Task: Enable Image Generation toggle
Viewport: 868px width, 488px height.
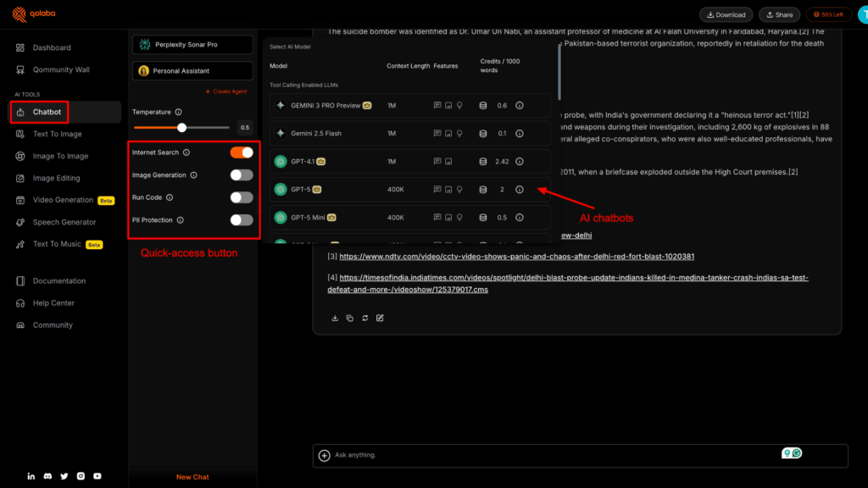Action: point(242,175)
